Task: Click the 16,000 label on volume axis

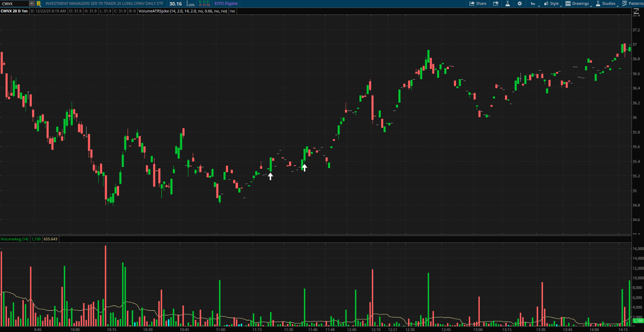Action: tap(638, 249)
